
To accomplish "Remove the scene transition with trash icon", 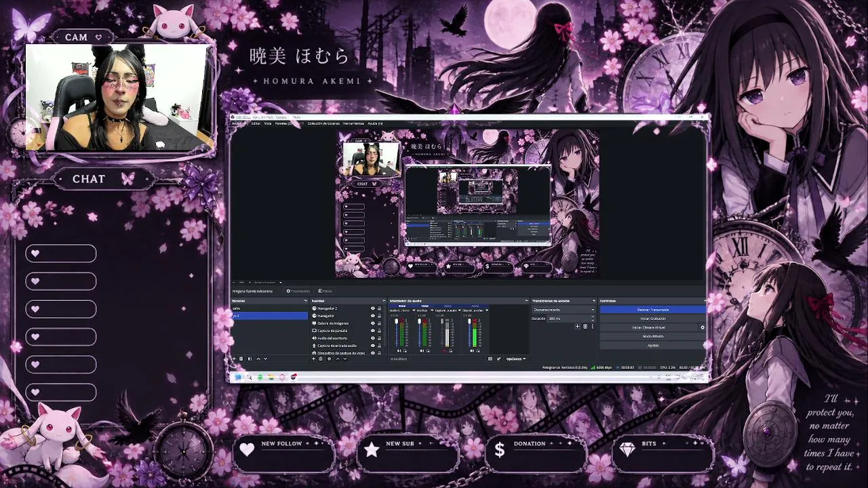I will (x=585, y=327).
